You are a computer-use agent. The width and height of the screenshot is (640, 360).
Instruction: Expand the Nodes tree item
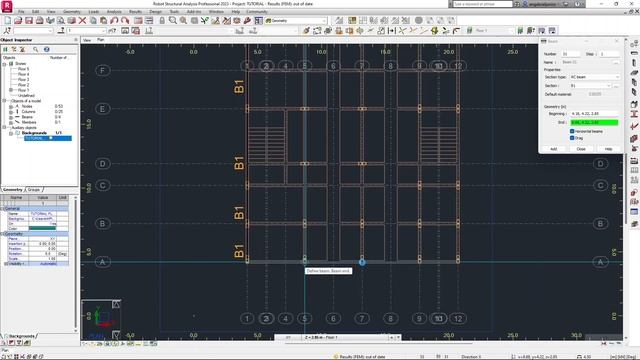click(11, 106)
